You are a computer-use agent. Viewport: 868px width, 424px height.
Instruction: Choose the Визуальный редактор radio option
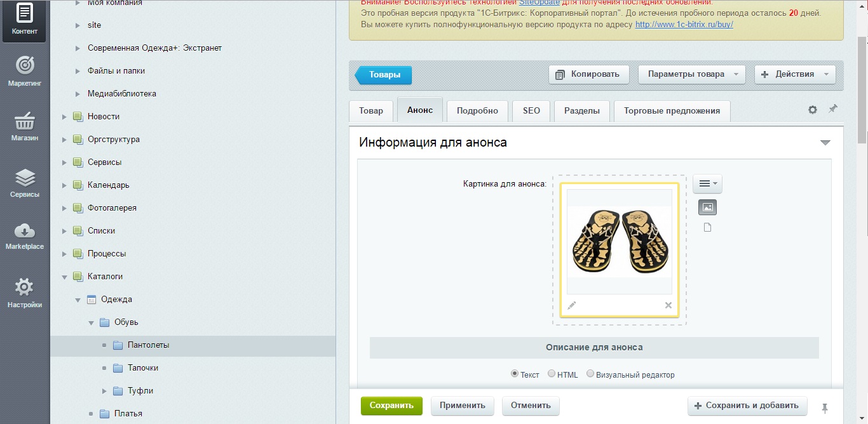pos(590,374)
